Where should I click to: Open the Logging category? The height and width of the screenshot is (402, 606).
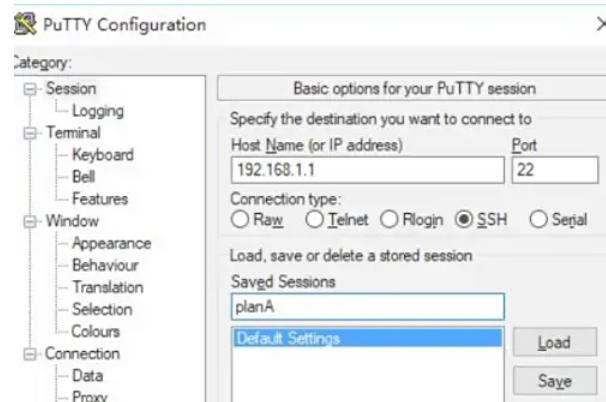pos(97,111)
